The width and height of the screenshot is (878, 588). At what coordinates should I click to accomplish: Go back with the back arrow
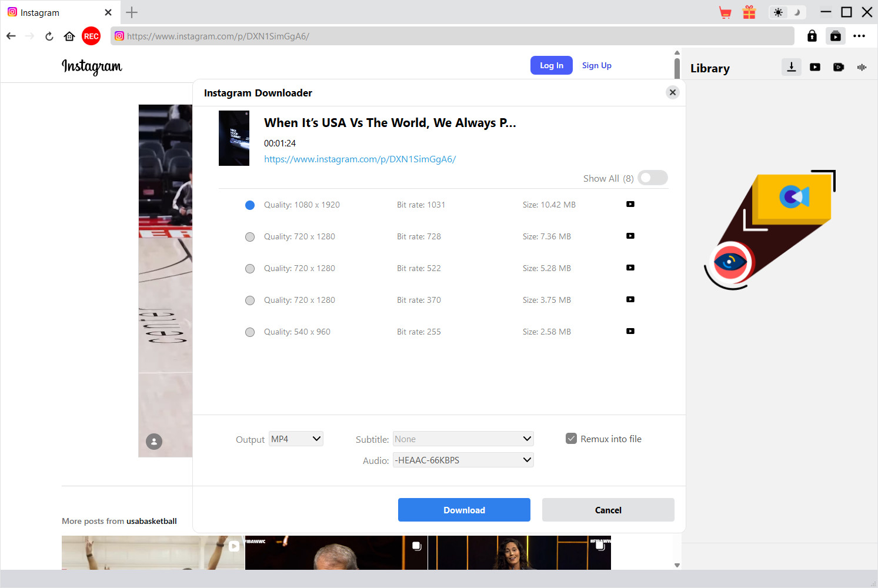pos(11,36)
